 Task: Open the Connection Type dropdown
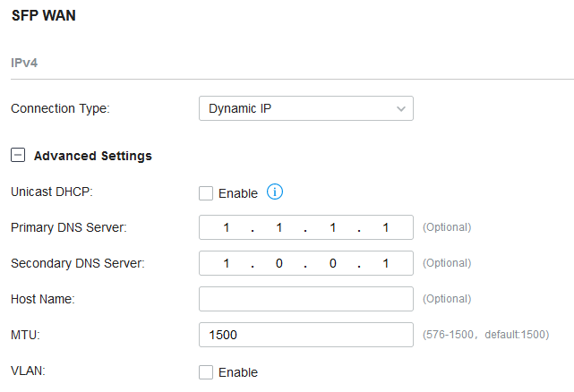(305, 108)
